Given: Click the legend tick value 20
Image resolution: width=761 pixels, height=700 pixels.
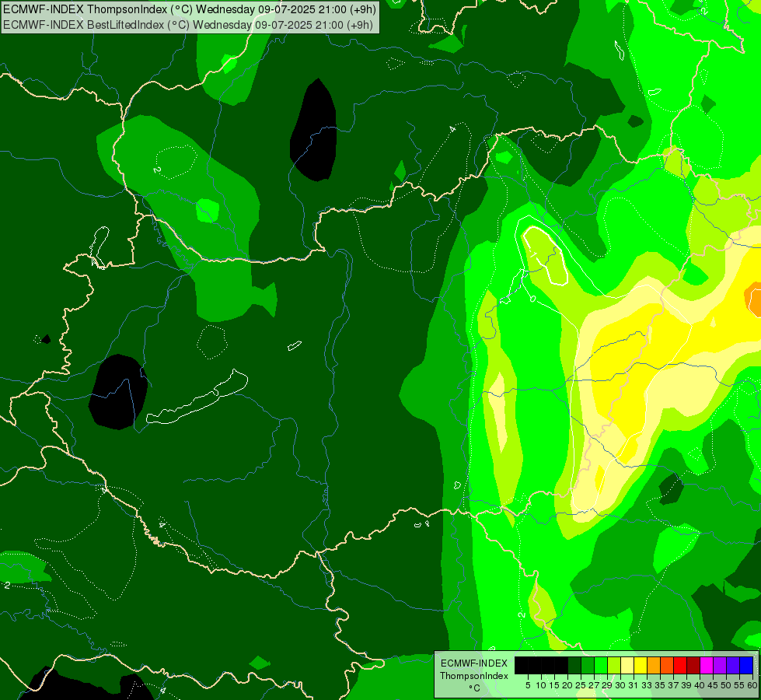Looking at the screenshot, I should [568, 685].
